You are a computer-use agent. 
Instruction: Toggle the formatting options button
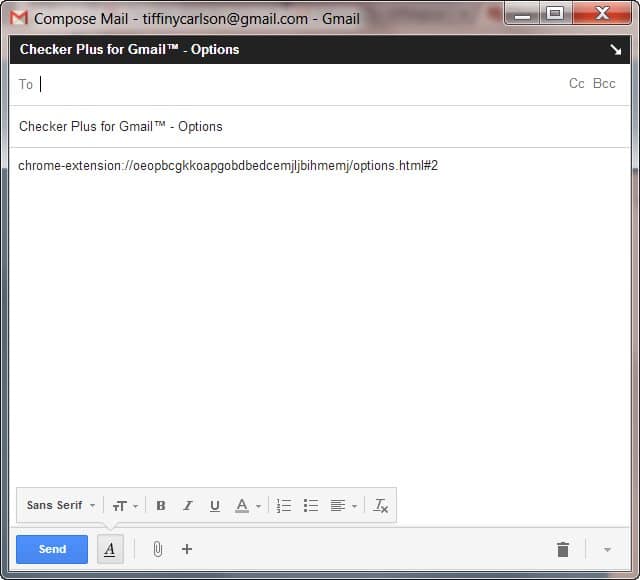point(110,549)
